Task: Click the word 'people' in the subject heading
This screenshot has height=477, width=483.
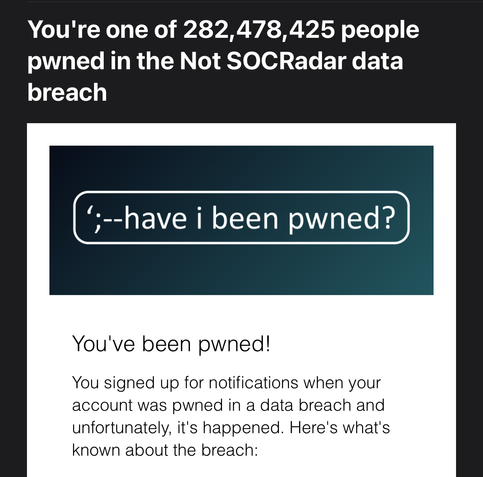Action: click(x=380, y=32)
